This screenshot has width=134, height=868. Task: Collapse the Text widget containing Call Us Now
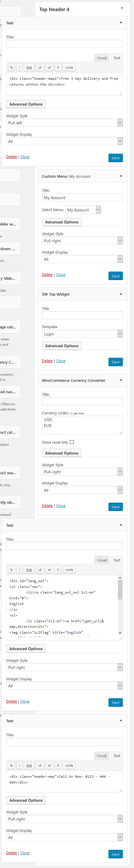point(121,720)
